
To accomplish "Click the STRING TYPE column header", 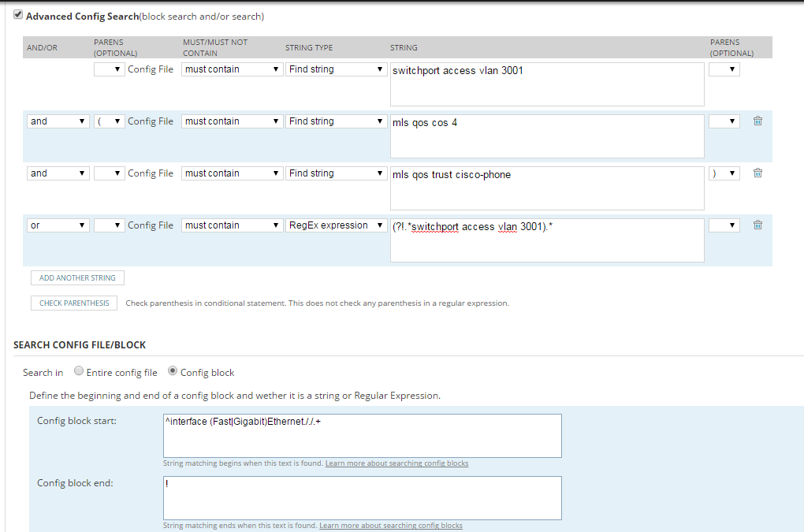I will point(309,47).
